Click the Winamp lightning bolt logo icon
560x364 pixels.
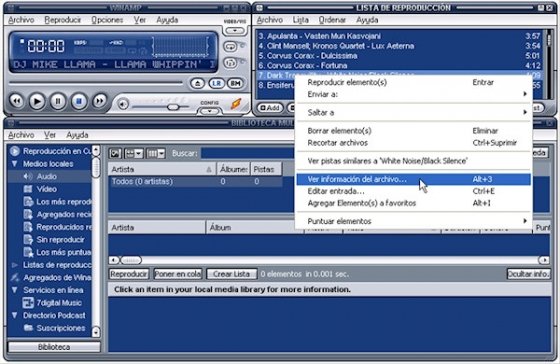click(236, 104)
